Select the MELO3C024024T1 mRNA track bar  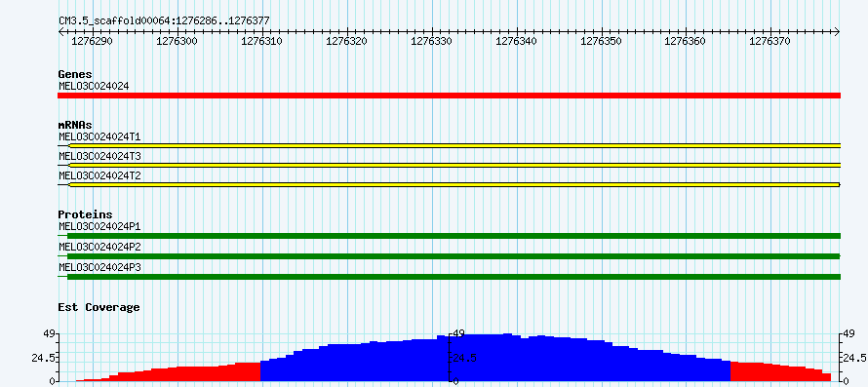449,145
